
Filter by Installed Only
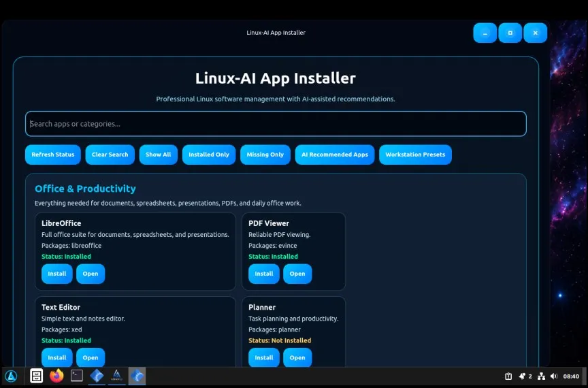click(x=209, y=155)
